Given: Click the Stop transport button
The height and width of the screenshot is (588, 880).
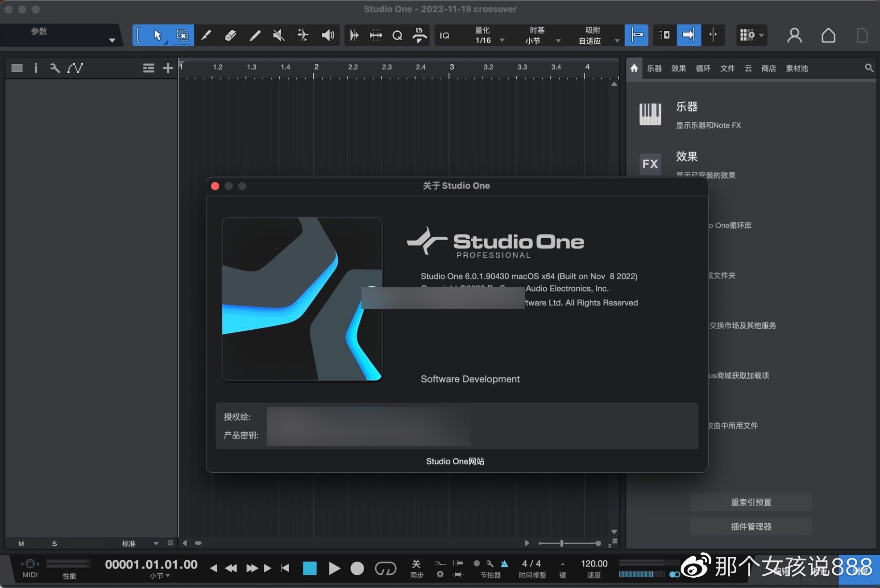Looking at the screenshot, I should click(x=310, y=568).
